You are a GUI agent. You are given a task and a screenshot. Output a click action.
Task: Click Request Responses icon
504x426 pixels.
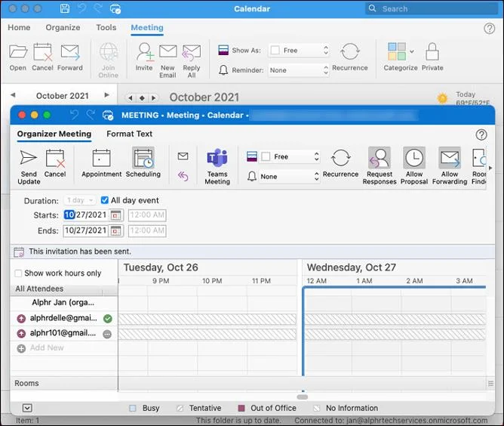(380, 159)
